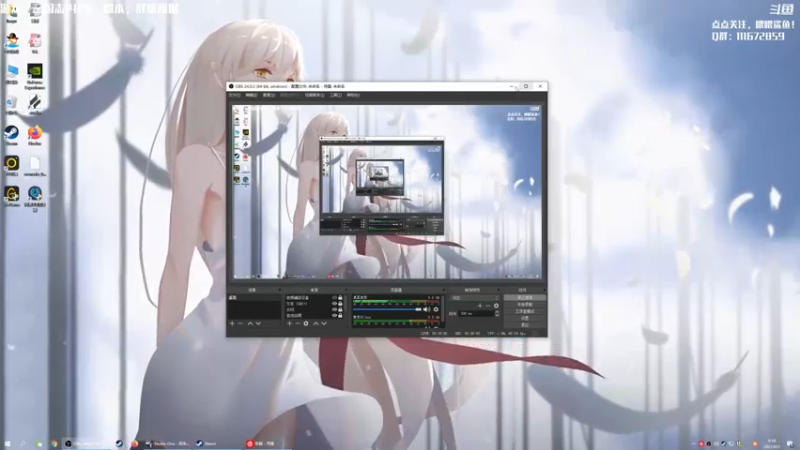800x450 pixels.
Task: Add a scene transition with the plus icon
Action: (x=480, y=306)
